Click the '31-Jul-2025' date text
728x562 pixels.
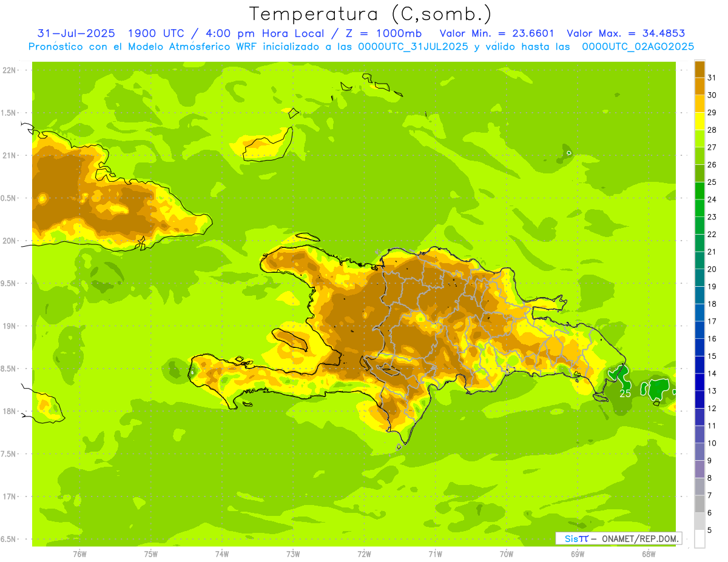tap(76, 33)
